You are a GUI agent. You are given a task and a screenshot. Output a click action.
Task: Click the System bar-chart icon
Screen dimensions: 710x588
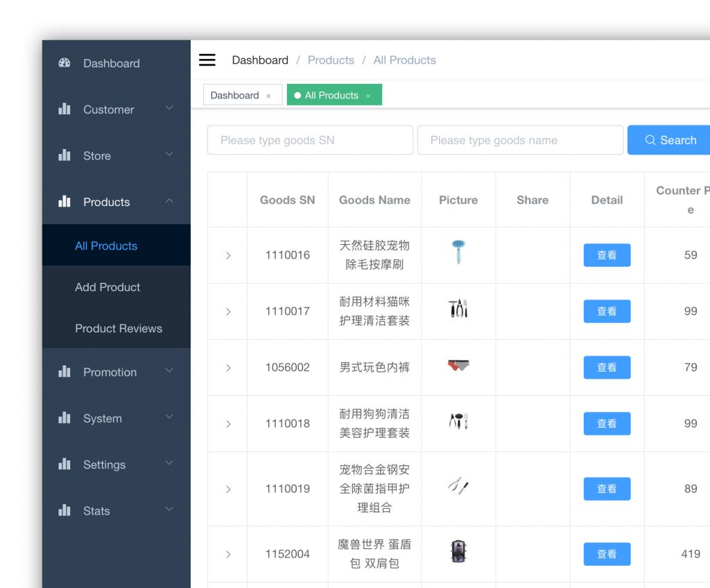coord(64,418)
